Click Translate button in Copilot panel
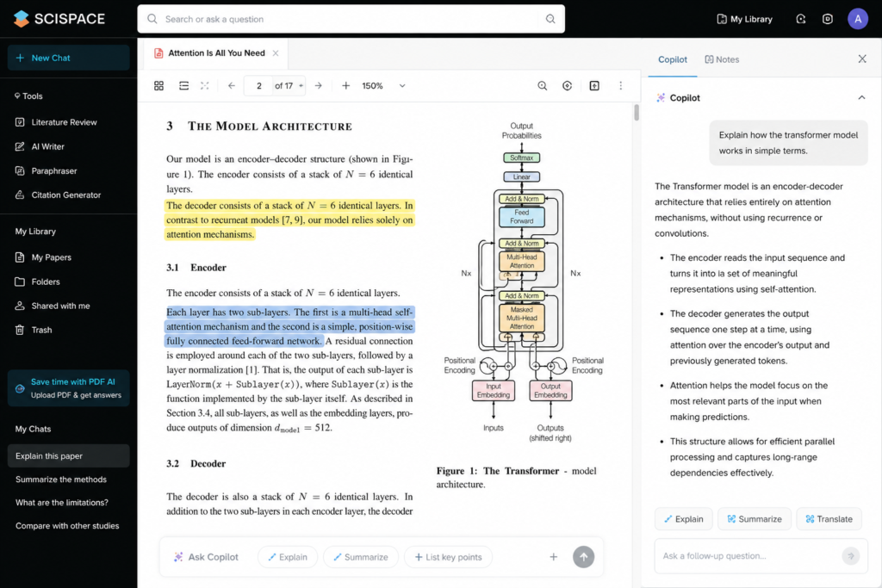Viewport: 882px width, 588px height. pos(829,519)
